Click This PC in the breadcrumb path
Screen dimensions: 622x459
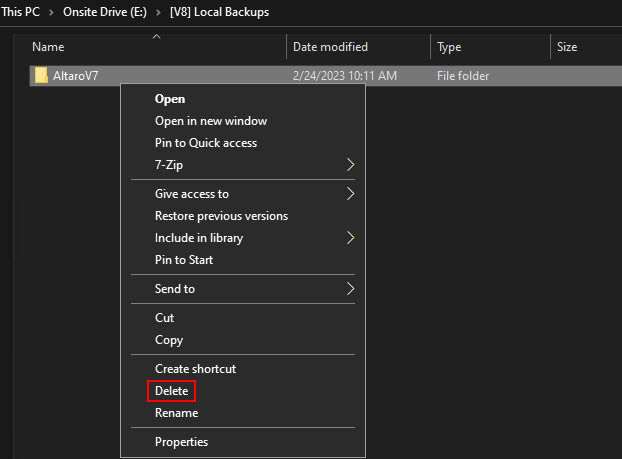coord(22,12)
